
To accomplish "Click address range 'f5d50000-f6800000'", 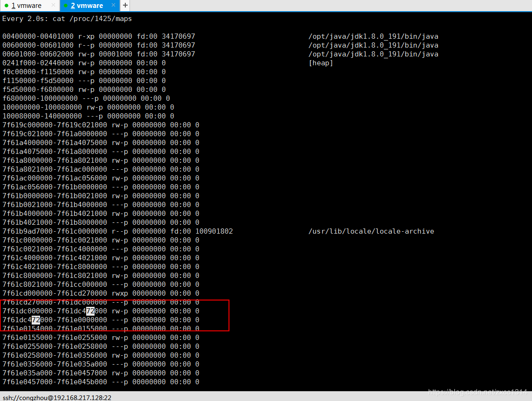I will (x=38, y=90).
